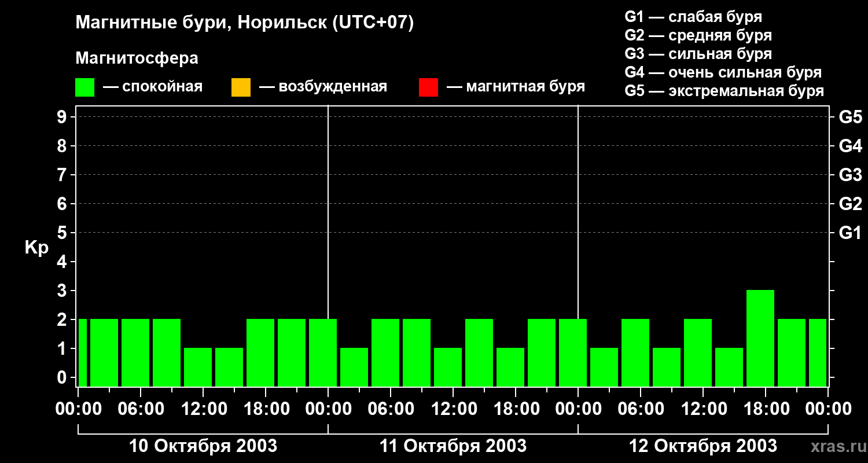Viewport: 868px width, 463px height.
Task: Click the red "магнитная буря" legend swatch
Action: pos(428,87)
